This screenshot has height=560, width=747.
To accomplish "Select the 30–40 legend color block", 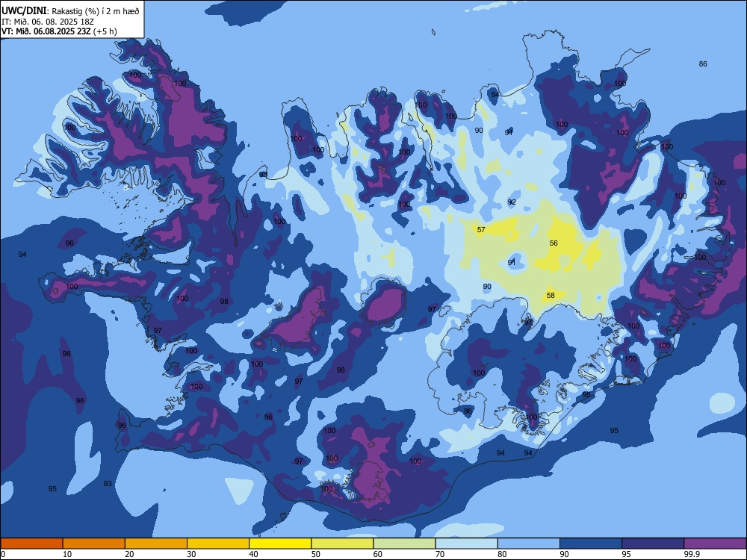I will 218,544.
